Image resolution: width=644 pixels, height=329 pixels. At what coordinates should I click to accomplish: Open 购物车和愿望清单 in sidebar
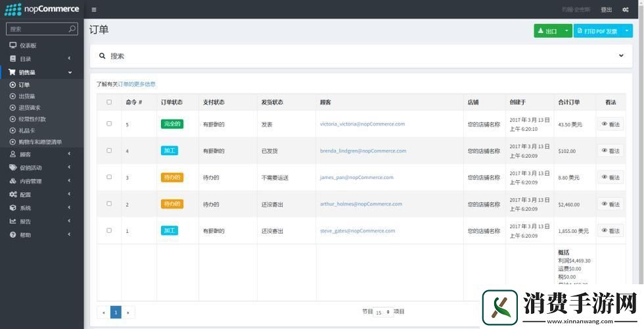pyautogui.click(x=39, y=142)
